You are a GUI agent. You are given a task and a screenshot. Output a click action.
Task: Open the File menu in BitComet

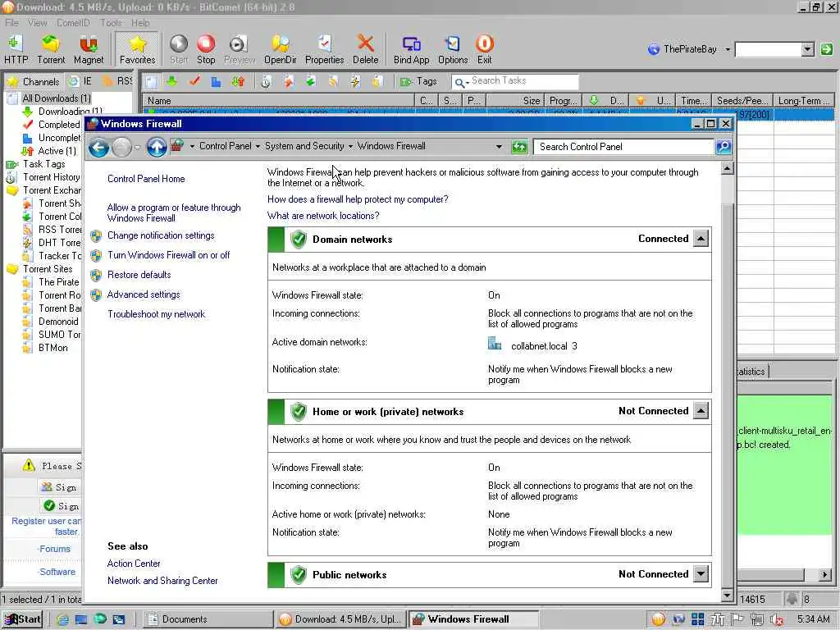[11, 22]
